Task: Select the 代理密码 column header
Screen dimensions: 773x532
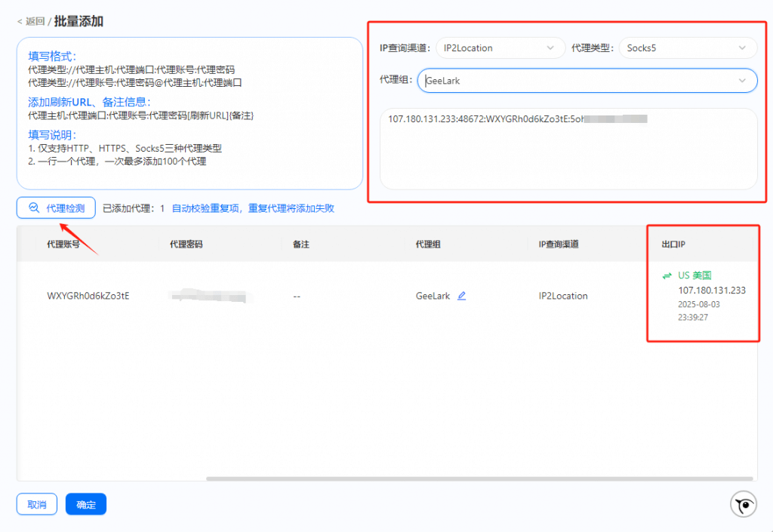Action: coord(186,244)
